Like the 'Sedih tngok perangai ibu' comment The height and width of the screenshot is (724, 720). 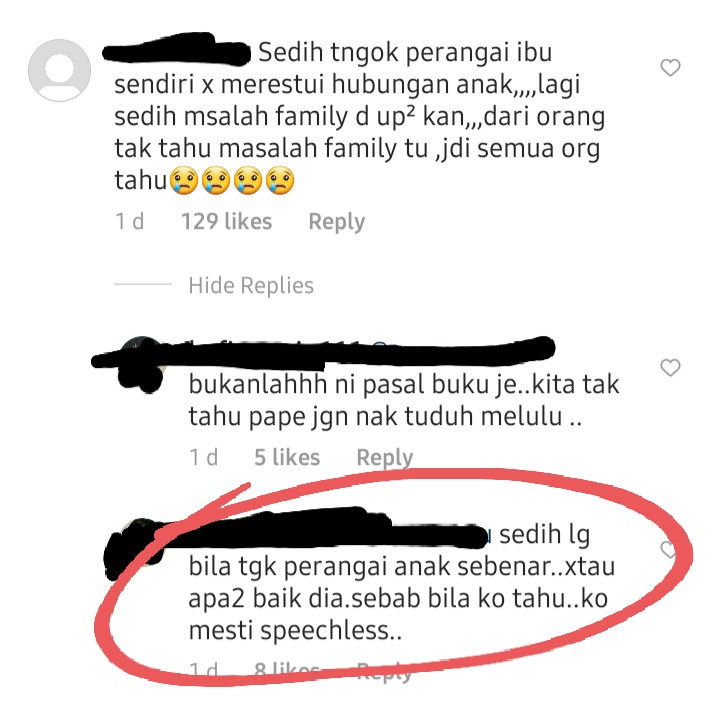[x=670, y=67]
